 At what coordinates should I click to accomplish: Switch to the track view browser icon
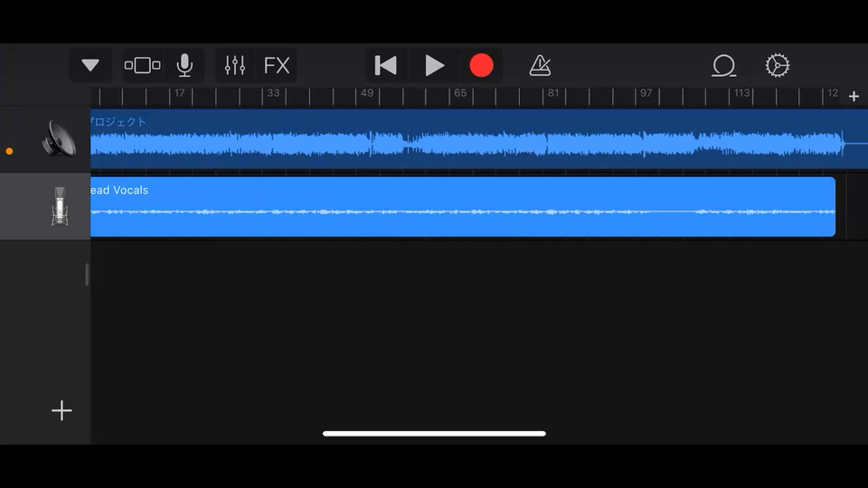pyautogui.click(x=142, y=65)
